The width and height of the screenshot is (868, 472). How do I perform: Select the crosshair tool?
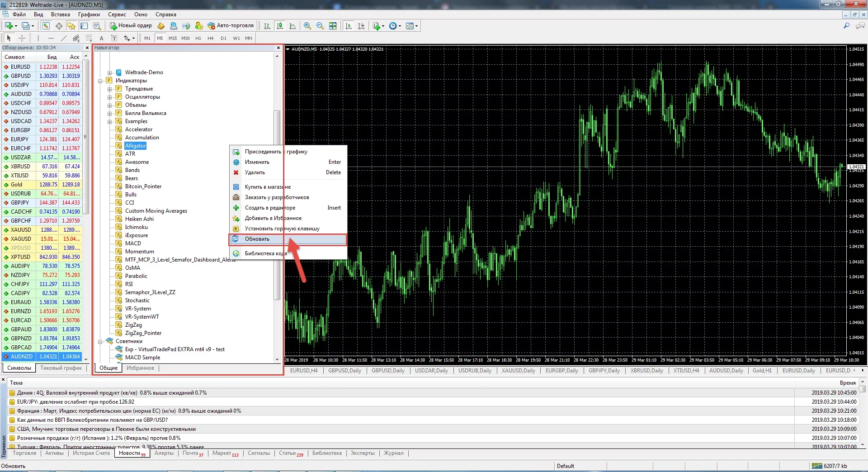tap(22, 38)
